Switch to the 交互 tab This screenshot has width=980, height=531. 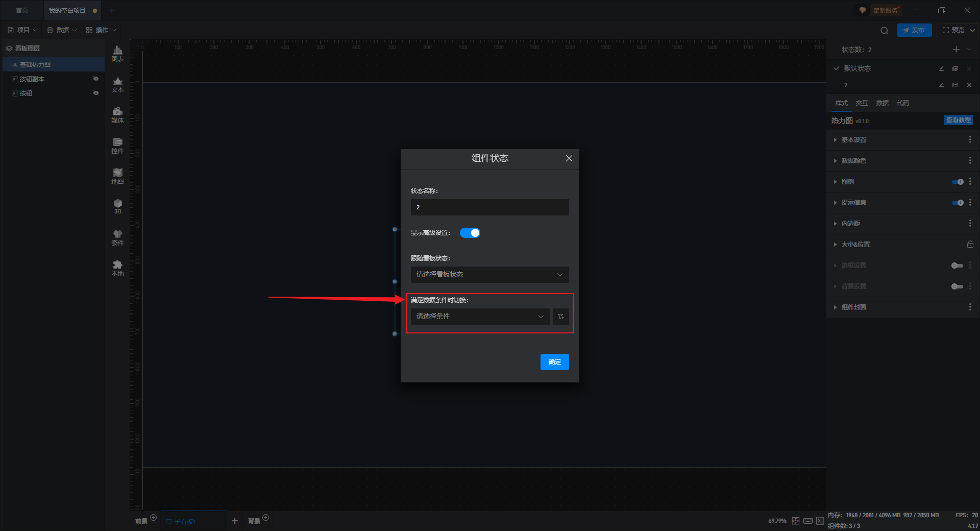(x=862, y=103)
